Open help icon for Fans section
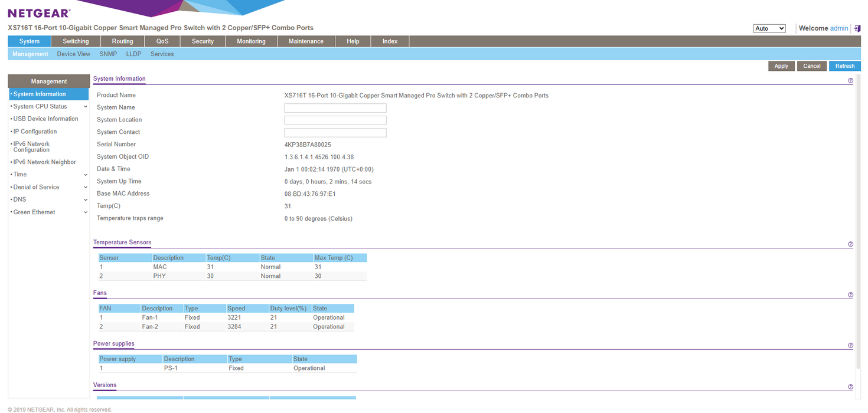Image resolution: width=868 pixels, height=413 pixels. click(850, 295)
